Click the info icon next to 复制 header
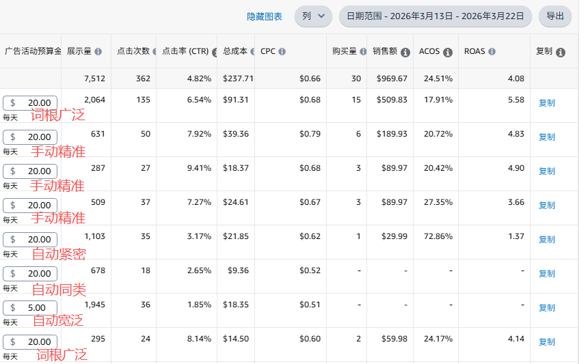588x364 pixels. tap(561, 52)
